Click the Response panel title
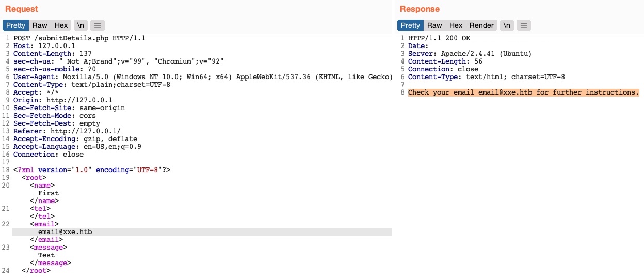 [420, 9]
